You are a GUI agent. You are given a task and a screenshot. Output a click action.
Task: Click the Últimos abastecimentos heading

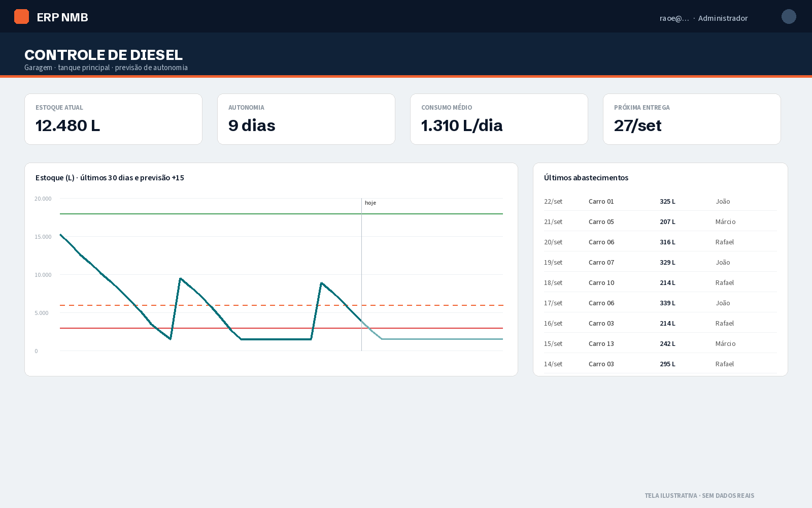586,178
